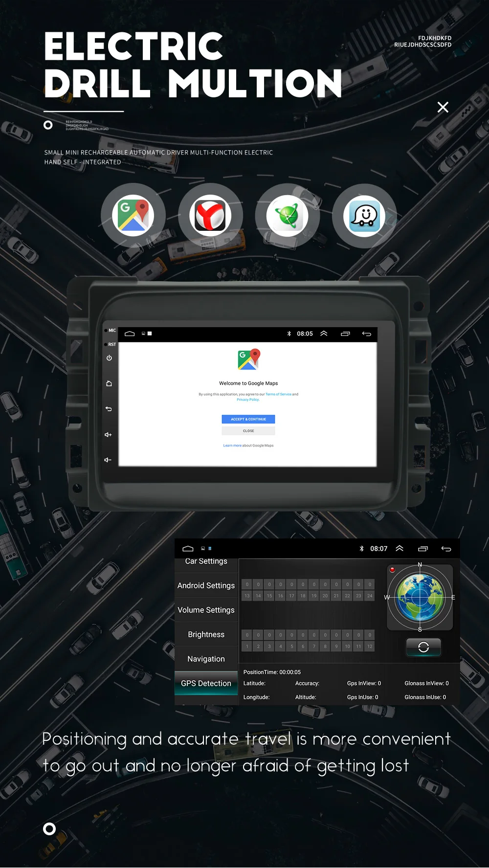Click the CLOSE button in Google Maps welcome

(248, 431)
